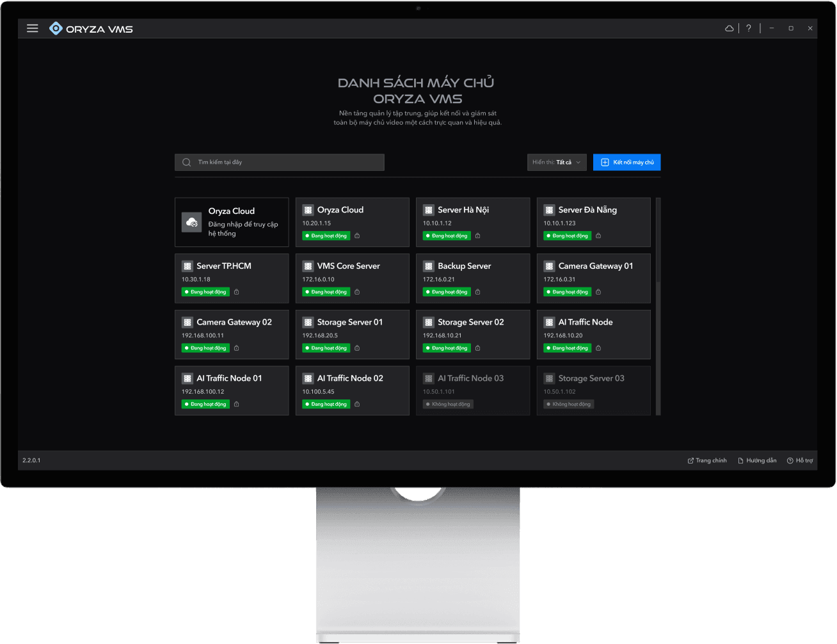This screenshot has height=644, width=837.
Task: Click the Oryza VMS logo
Action: coord(91,29)
